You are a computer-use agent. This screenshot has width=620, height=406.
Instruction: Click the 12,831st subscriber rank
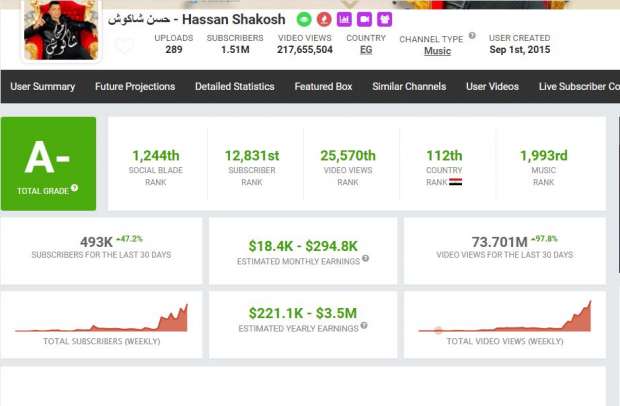pyautogui.click(x=252, y=156)
